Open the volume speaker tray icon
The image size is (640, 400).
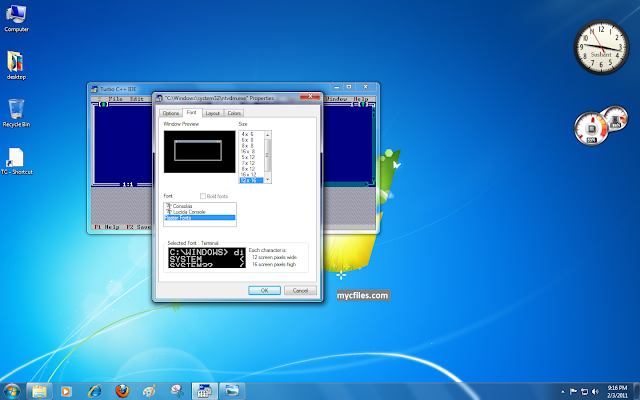coord(595,392)
